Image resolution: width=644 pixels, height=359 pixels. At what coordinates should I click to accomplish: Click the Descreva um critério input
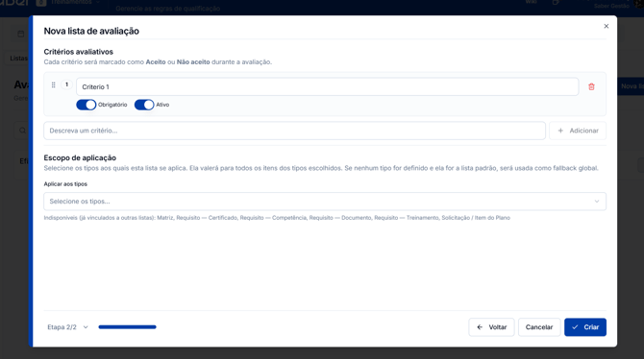pyautogui.click(x=294, y=131)
